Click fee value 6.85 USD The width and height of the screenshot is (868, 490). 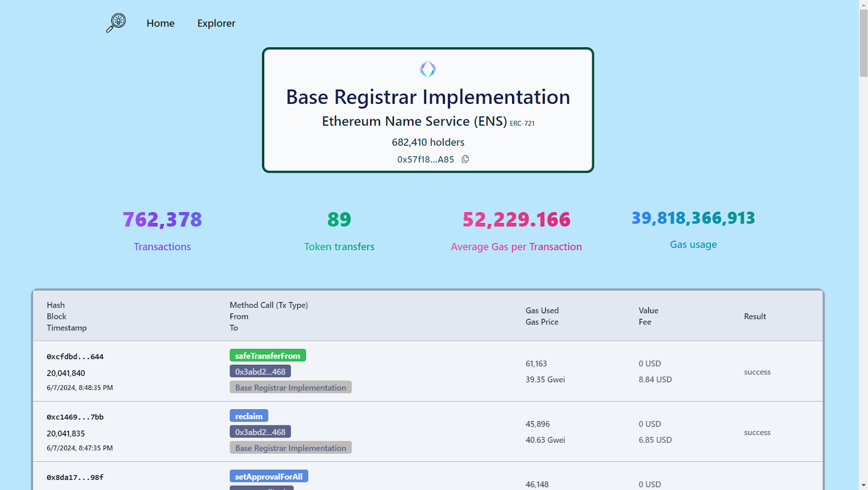pos(655,440)
